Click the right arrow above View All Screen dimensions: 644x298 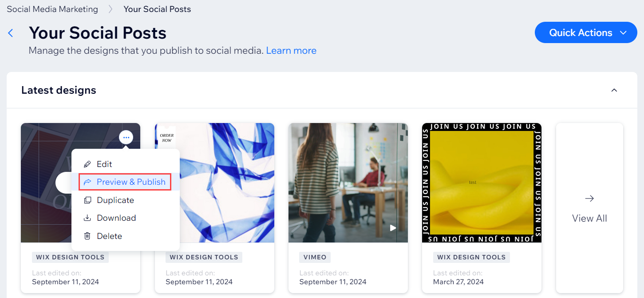tap(589, 199)
